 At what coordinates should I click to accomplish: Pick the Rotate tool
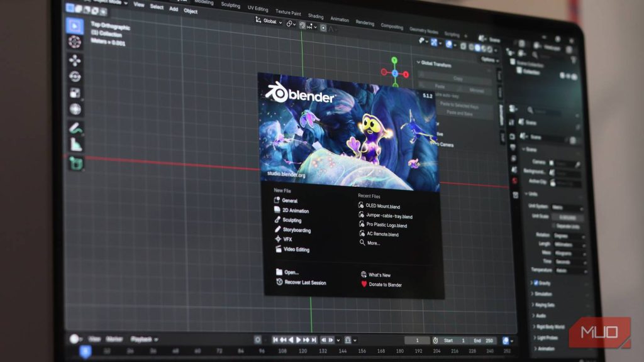click(75, 76)
